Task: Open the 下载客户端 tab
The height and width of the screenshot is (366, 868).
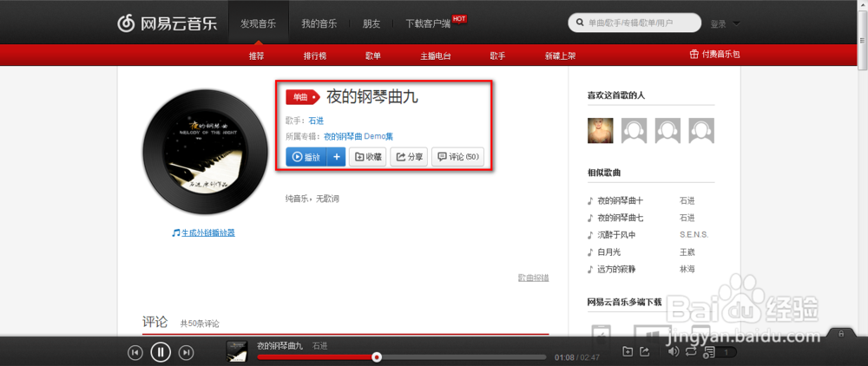Action: (428, 23)
